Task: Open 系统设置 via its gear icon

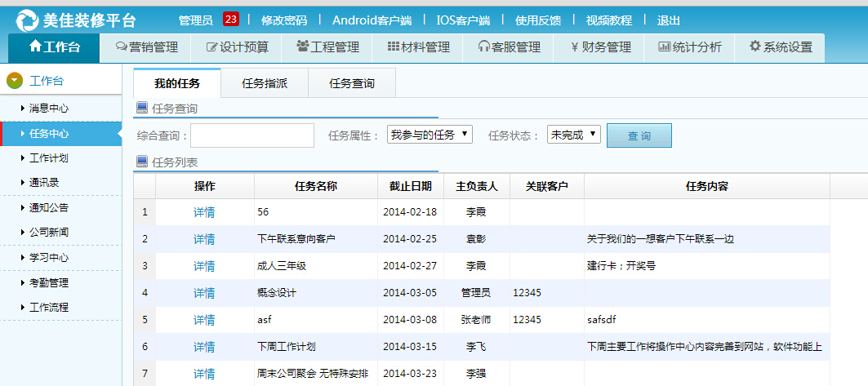Action: point(754,47)
